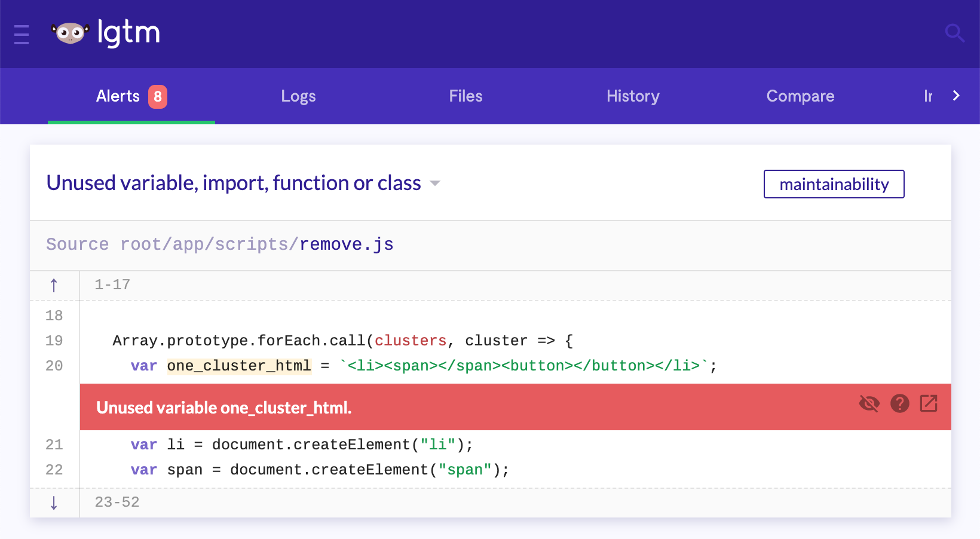Expand hidden lines 23-52 with down arrow
Screen dimensions: 980x539
54,503
